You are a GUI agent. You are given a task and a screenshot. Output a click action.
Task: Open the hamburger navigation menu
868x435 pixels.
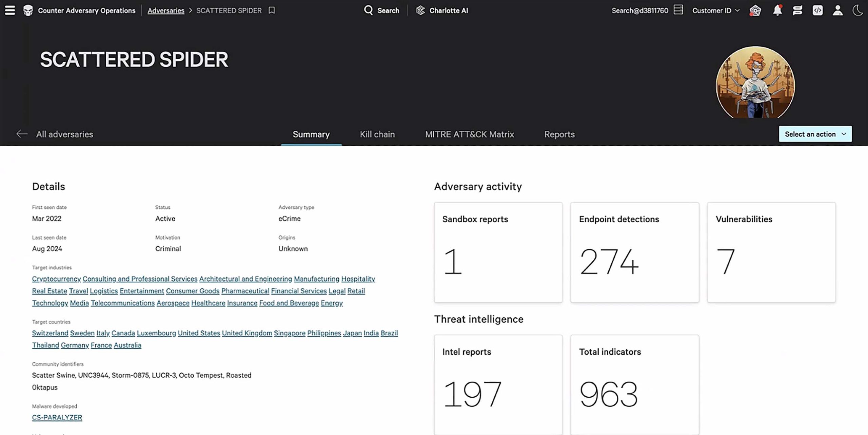(x=10, y=11)
